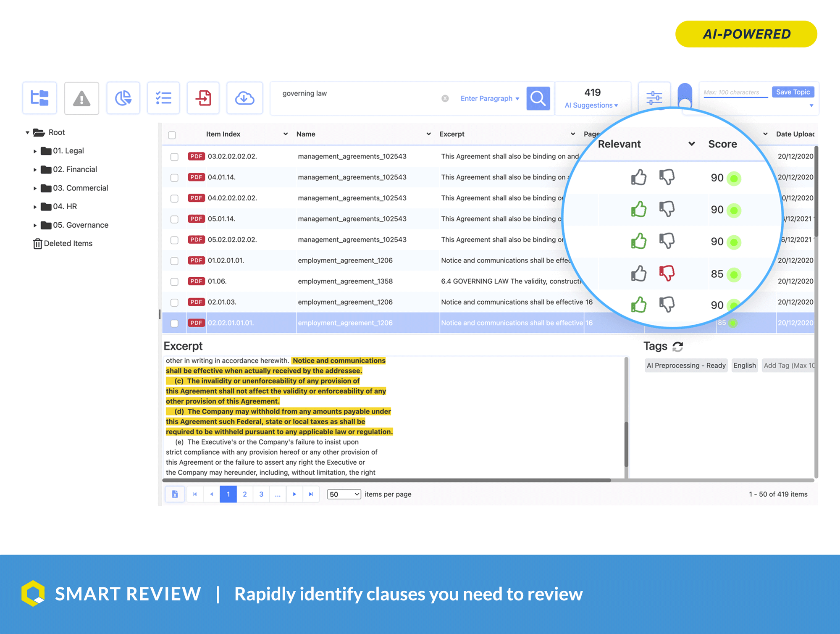840x634 pixels.
Task: Open the pie chart analytics icon
Action: [x=123, y=98]
